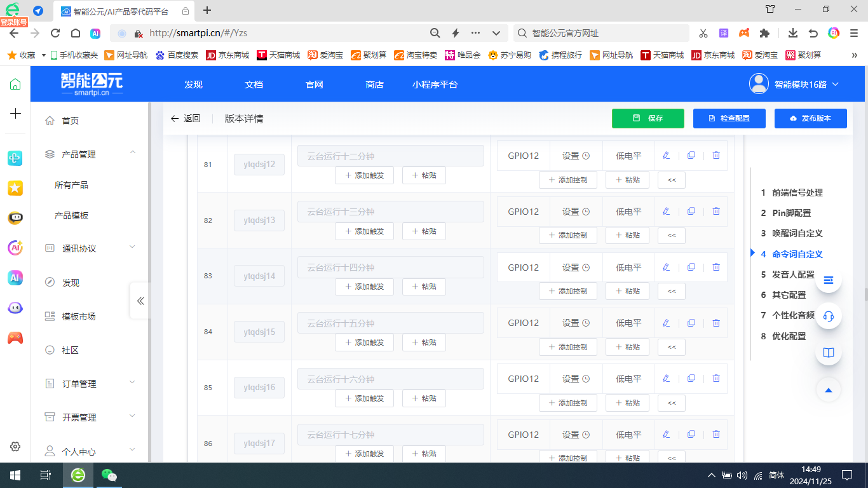Click the green 保存 save button

(x=648, y=118)
